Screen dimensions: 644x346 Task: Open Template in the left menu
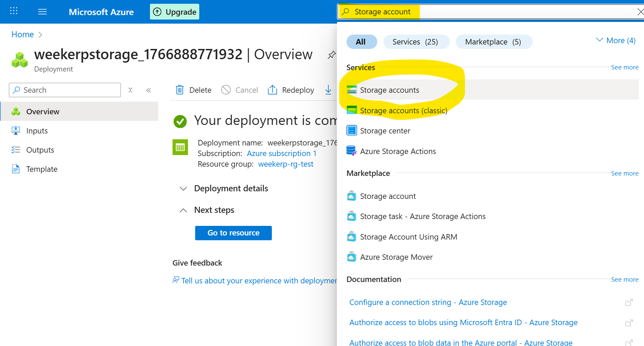(42, 169)
